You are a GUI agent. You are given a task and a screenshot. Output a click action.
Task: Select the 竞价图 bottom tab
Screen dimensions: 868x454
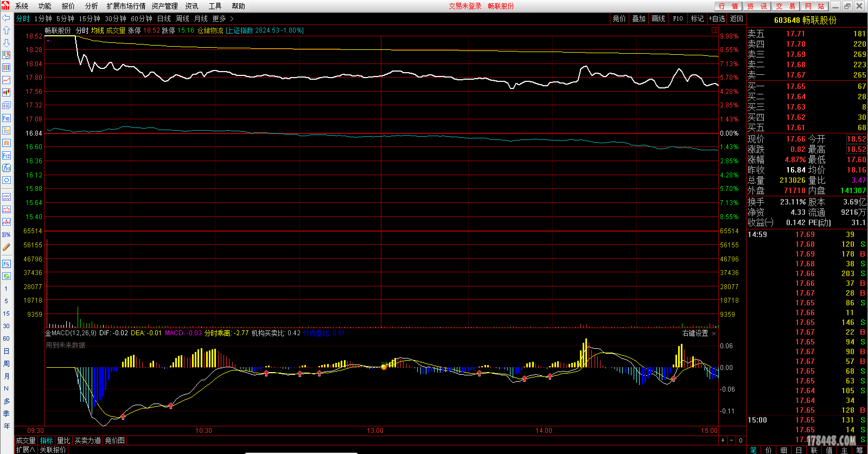114,440
